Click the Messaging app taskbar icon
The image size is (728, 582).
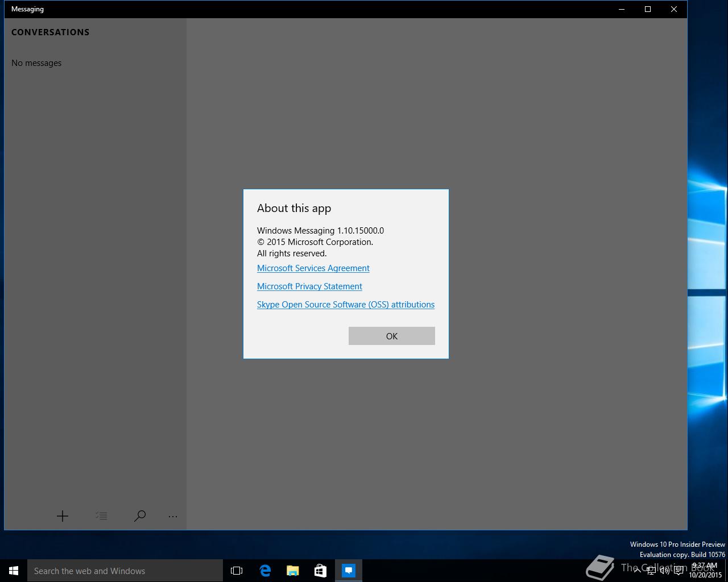(x=349, y=571)
